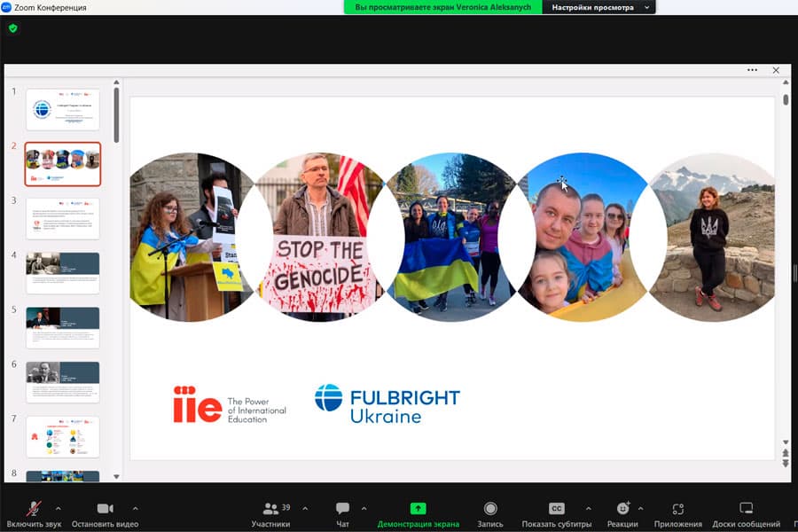The image size is (798, 532).
Task: Select slide 4 thumbnail
Action: pos(63,273)
